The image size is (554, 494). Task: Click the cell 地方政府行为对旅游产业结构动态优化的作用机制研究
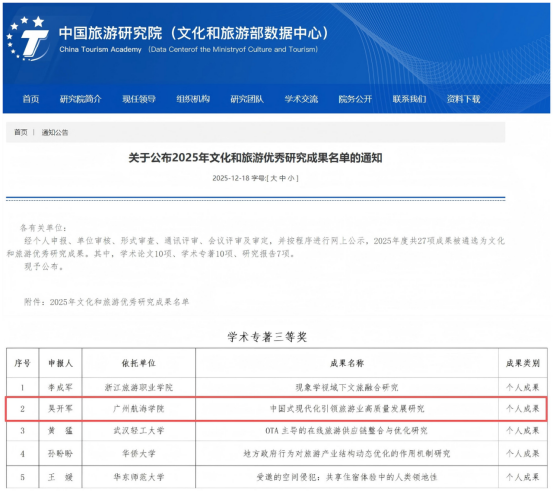pos(347,453)
